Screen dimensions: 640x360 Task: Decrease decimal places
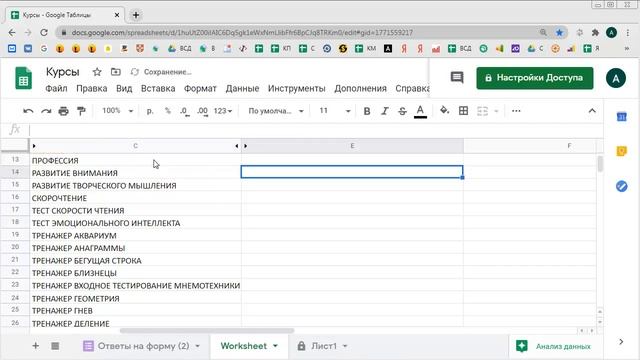pyautogui.click(x=184, y=111)
